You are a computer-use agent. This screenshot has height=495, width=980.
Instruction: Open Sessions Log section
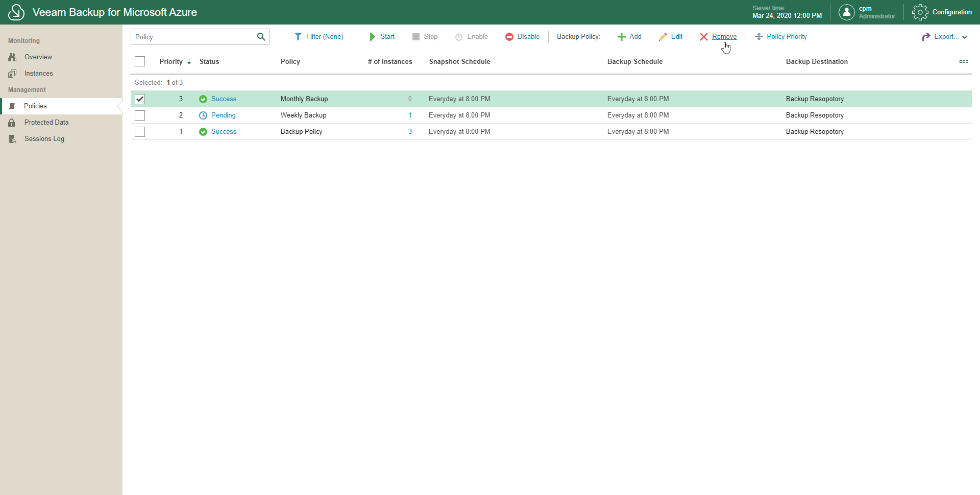pyautogui.click(x=44, y=139)
